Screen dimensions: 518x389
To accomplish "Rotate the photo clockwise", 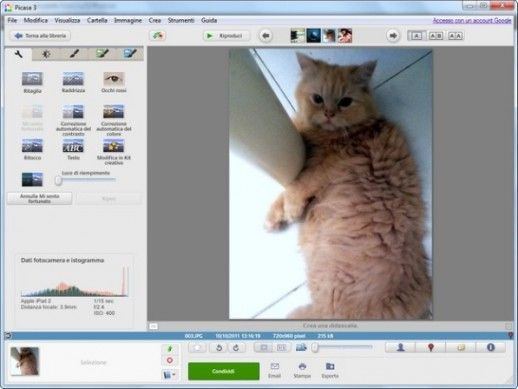I will (x=236, y=348).
